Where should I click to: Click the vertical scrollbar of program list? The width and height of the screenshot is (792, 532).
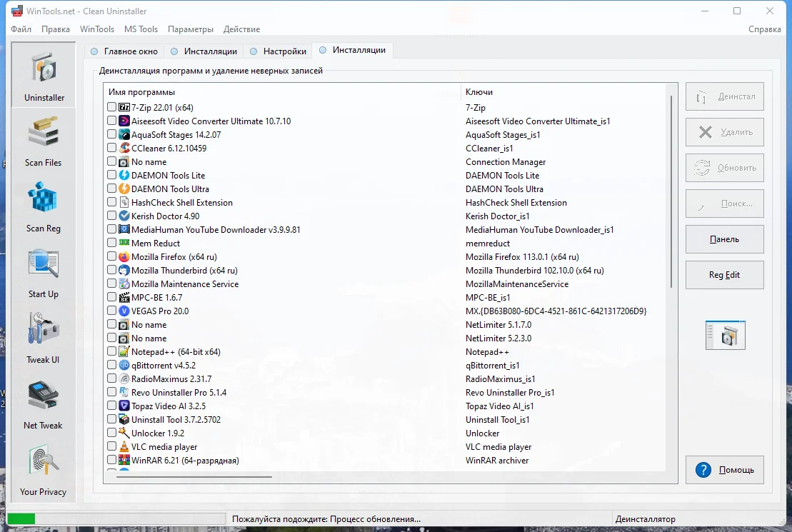[671, 192]
